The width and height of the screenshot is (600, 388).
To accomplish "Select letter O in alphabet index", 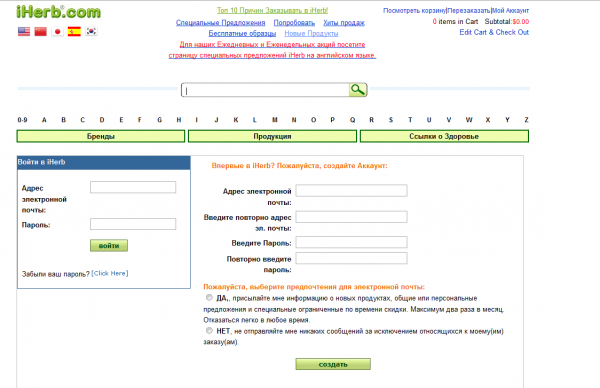I will click(313, 120).
